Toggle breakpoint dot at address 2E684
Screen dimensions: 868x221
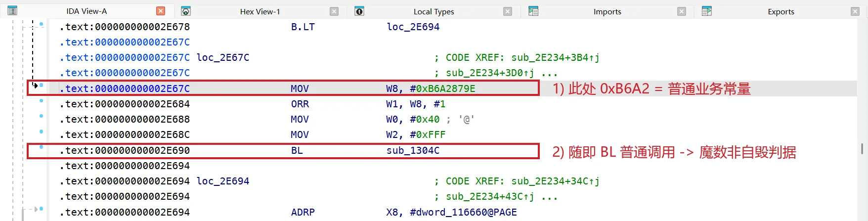click(41, 100)
